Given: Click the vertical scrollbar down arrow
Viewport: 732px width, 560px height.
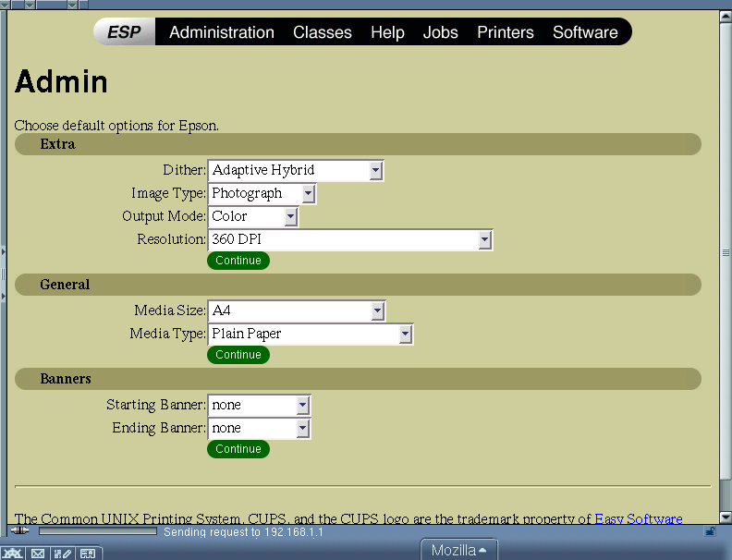Looking at the screenshot, I should [x=726, y=517].
